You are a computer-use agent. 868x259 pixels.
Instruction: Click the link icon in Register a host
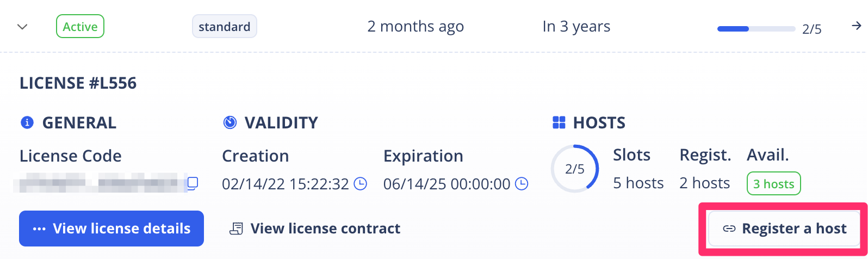click(x=729, y=229)
